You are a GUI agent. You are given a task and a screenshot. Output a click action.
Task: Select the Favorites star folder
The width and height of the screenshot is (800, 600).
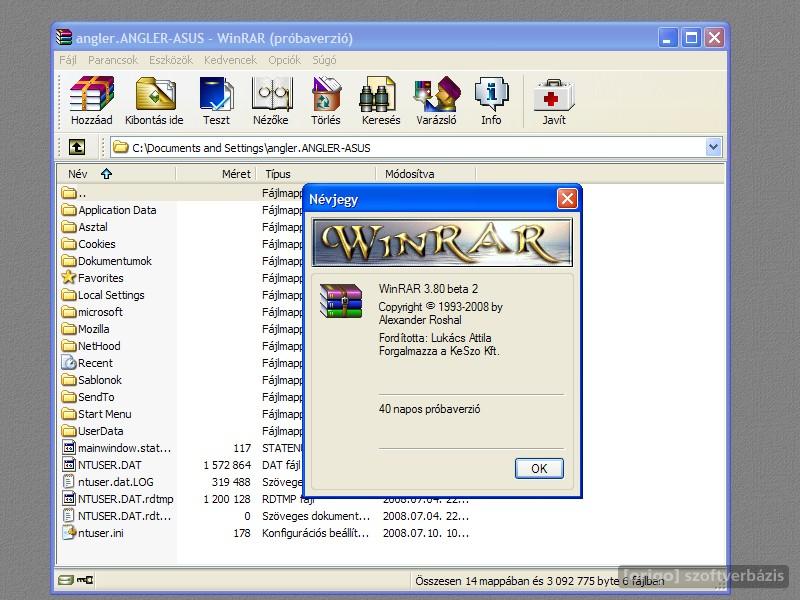(x=69, y=278)
